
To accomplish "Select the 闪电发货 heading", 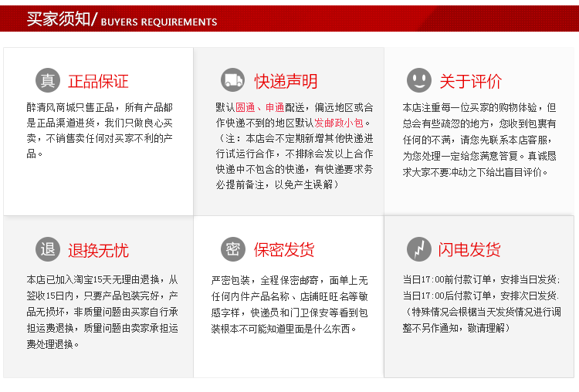I will 469,250.
